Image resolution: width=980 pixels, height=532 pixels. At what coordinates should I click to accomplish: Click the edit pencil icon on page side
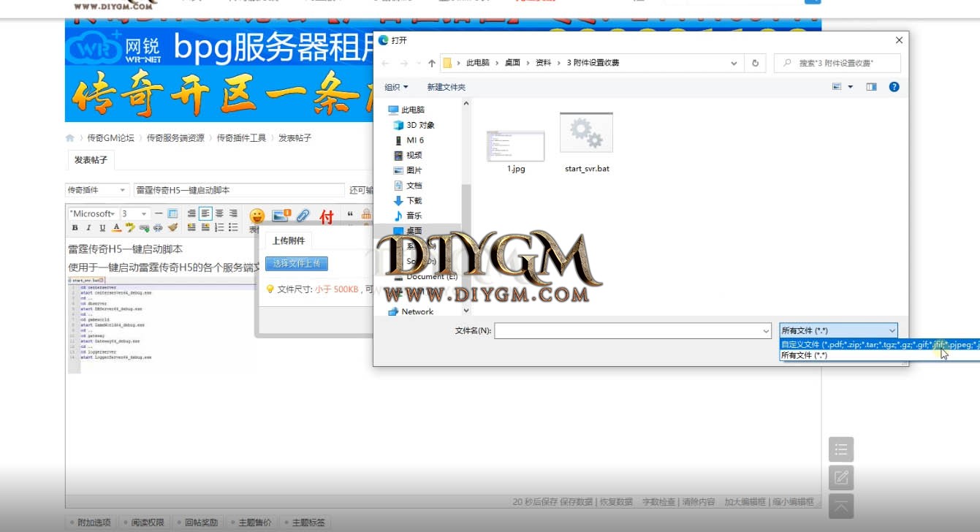point(841,478)
